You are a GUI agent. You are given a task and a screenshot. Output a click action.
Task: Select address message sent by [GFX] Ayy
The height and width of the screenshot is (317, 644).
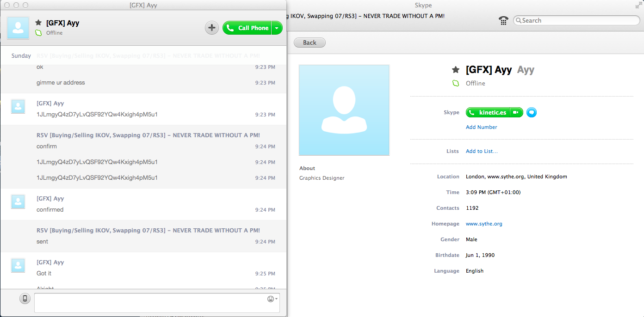click(x=97, y=115)
